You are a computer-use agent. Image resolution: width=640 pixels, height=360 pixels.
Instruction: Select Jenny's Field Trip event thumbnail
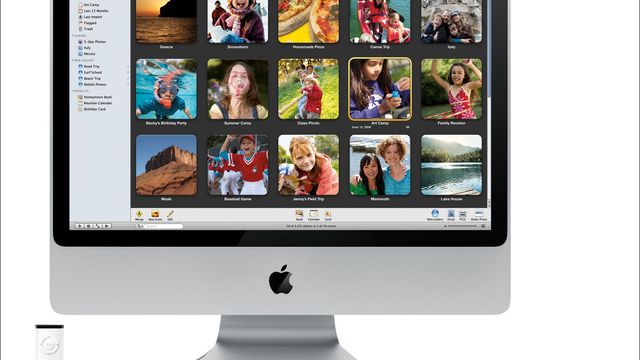click(x=309, y=165)
